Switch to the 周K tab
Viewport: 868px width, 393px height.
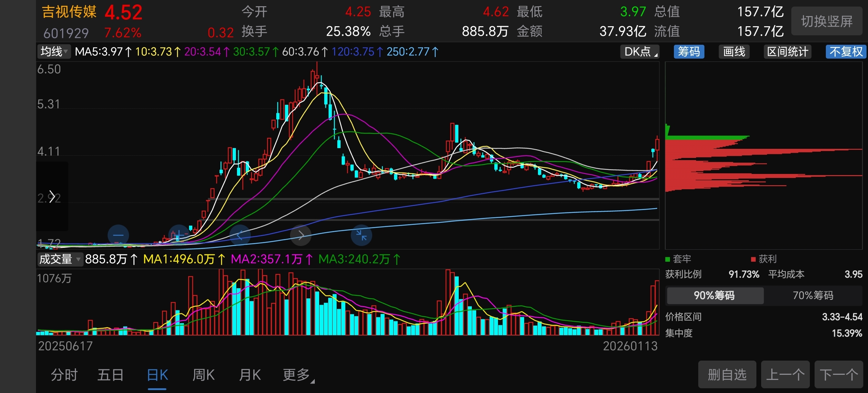click(x=203, y=374)
